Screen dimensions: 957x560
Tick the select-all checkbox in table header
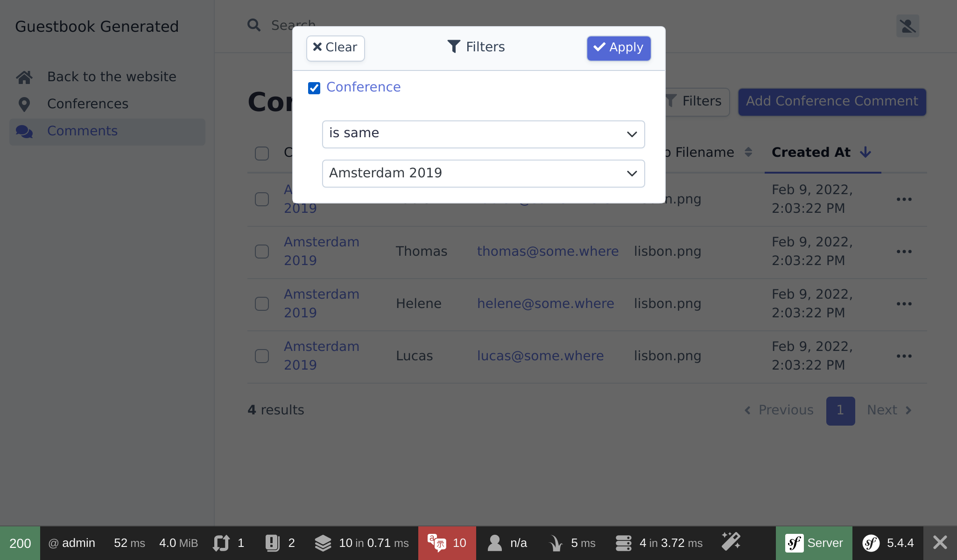point(262,153)
